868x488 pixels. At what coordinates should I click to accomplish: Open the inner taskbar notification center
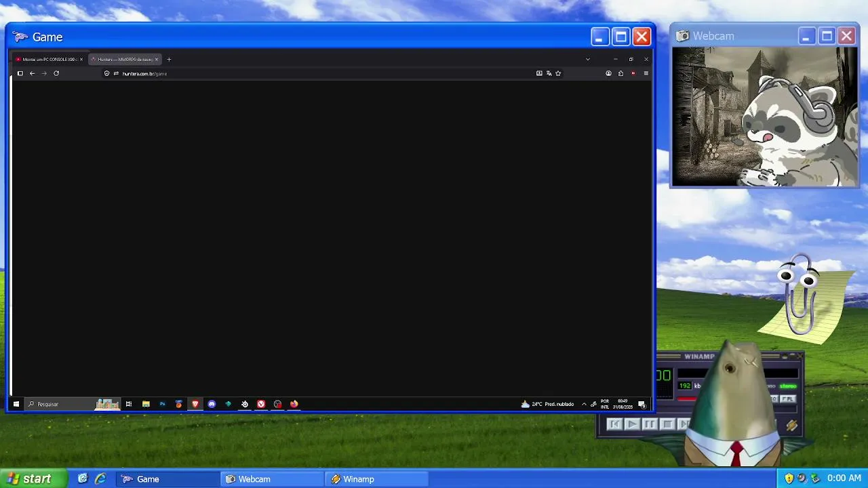coord(642,404)
